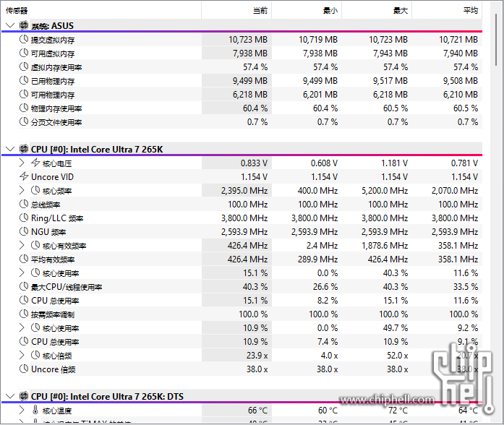Click the 平均 column header
Image resolution: width=504 pixels, height=425 pixels.
click(x=447, y=11)
